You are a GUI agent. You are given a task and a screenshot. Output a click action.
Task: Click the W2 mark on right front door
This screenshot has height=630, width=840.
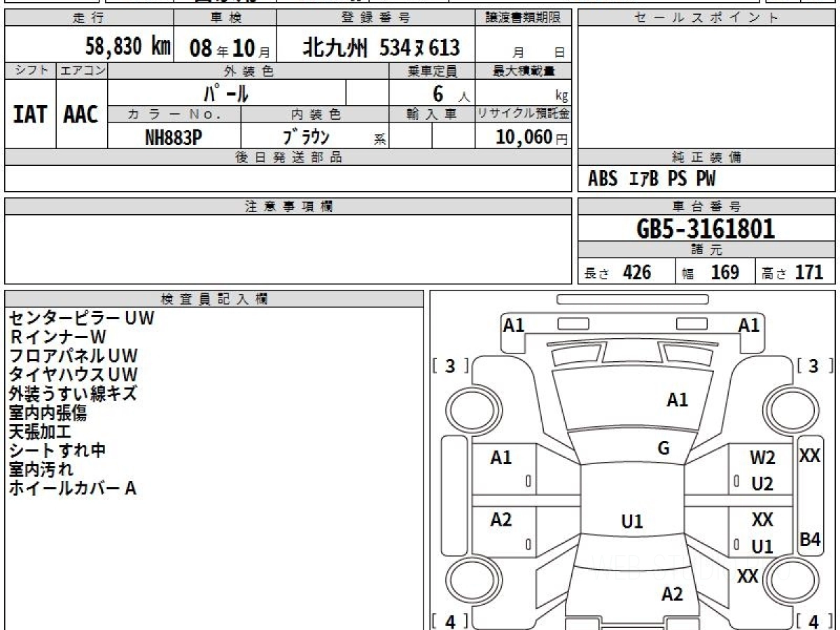pos(762,458)
